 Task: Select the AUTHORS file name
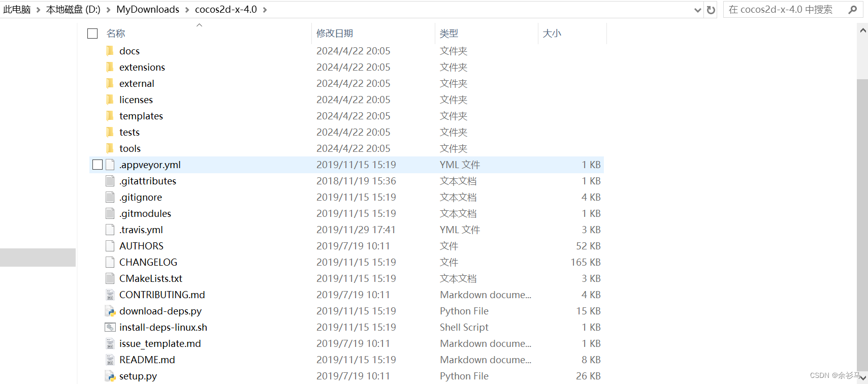coord(141,246)
